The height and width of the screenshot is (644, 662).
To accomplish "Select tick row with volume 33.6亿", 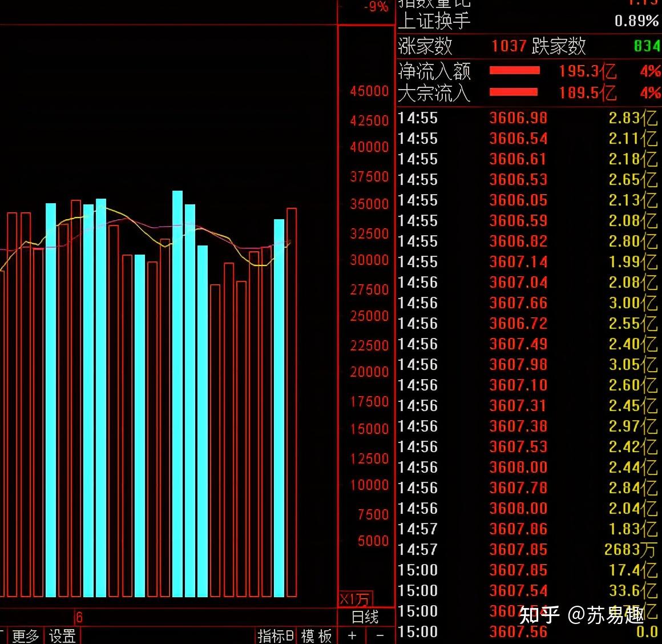I will (528, 591).
